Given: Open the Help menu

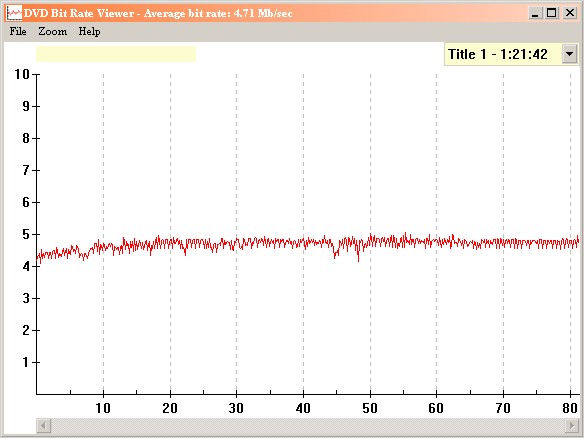Looking at the screenshot, I should click(89, 32).
